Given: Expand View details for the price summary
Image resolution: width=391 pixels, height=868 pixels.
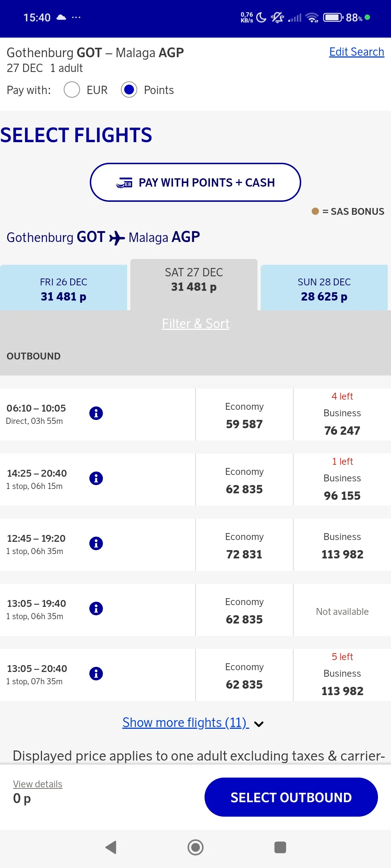Looking at the screenshot, I should click(38, 784).
